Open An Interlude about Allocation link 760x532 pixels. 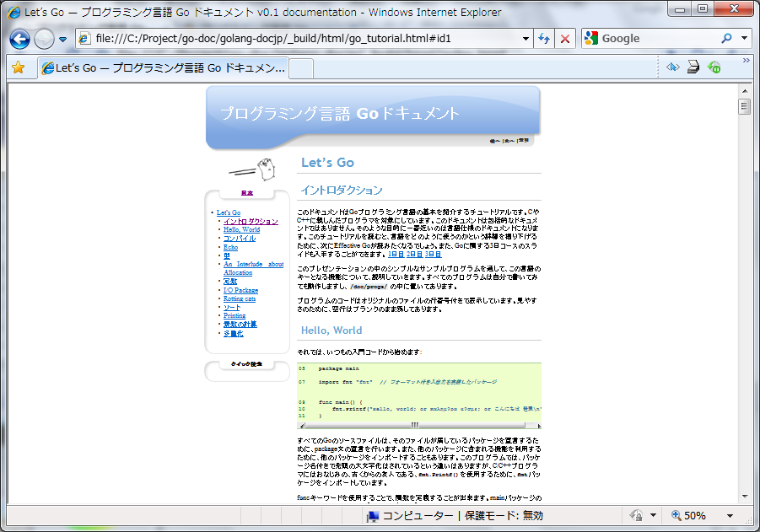(254, 268)
